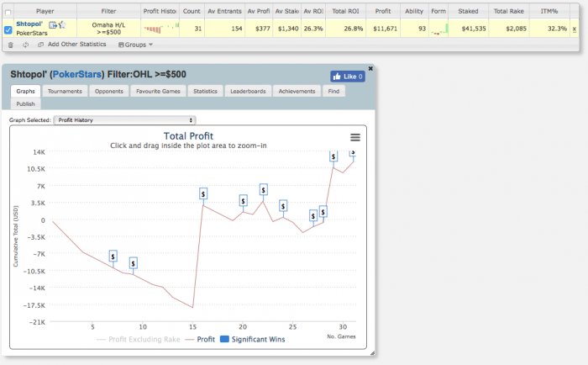Viewport: 588px width, 365px height.
Task: Open the Leaderboards tab
Action: coord(248,91)
